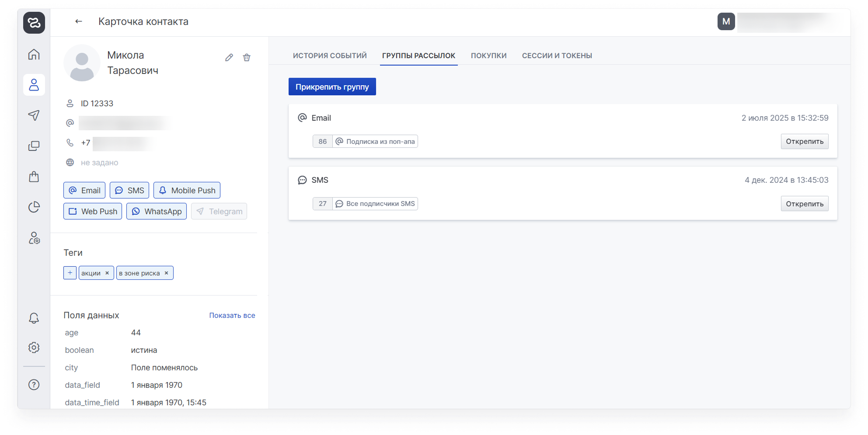Click Прикрепить группу button
Screen dimensions: 868x435
[x=332, y=87]
